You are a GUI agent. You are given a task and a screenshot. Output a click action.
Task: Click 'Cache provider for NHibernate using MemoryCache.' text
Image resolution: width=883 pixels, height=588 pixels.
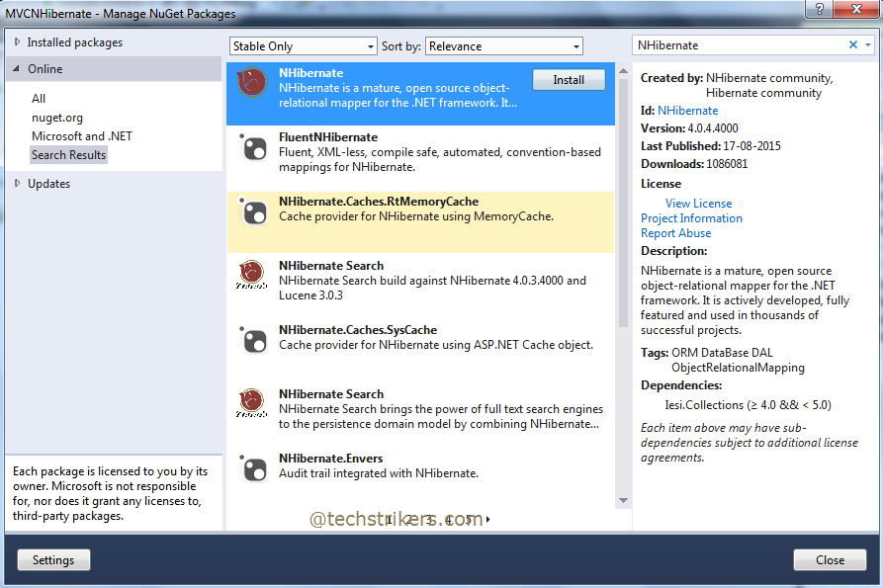coord(416,216)
